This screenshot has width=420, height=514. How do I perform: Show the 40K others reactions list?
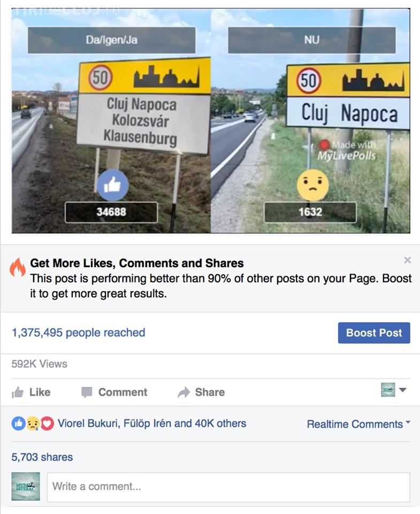(220, 423)
